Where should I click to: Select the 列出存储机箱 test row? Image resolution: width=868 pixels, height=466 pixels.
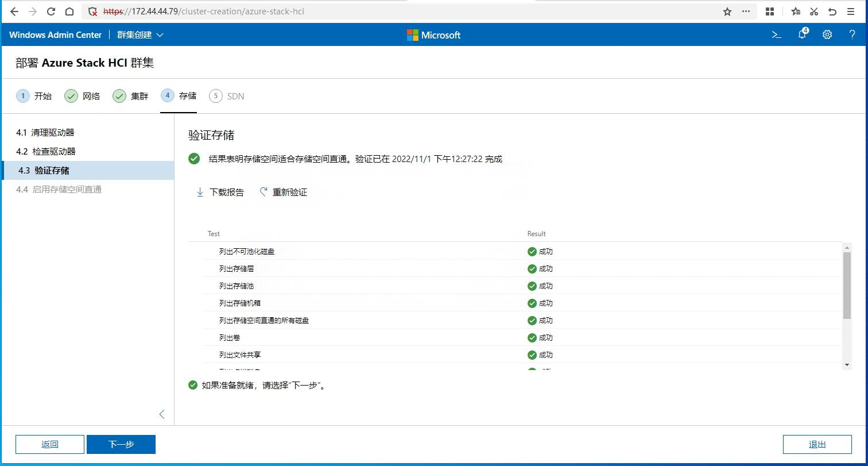click(523, 303)
